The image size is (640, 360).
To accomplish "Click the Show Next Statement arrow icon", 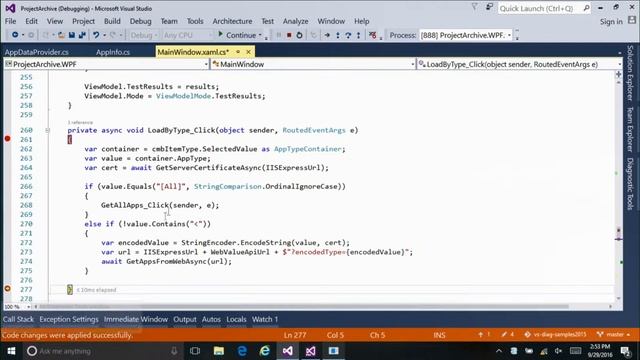I will [x=327, y=35].
